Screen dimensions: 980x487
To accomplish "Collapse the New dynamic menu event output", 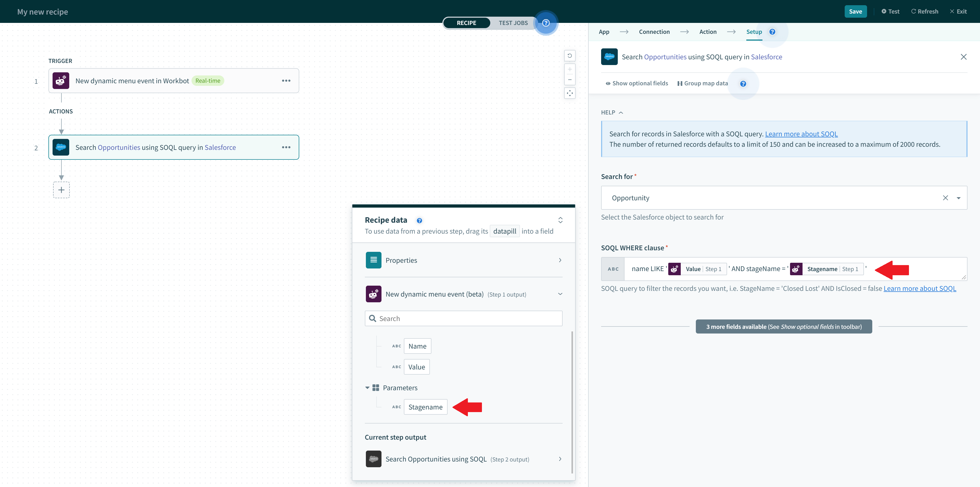I will tap(560, 294).
